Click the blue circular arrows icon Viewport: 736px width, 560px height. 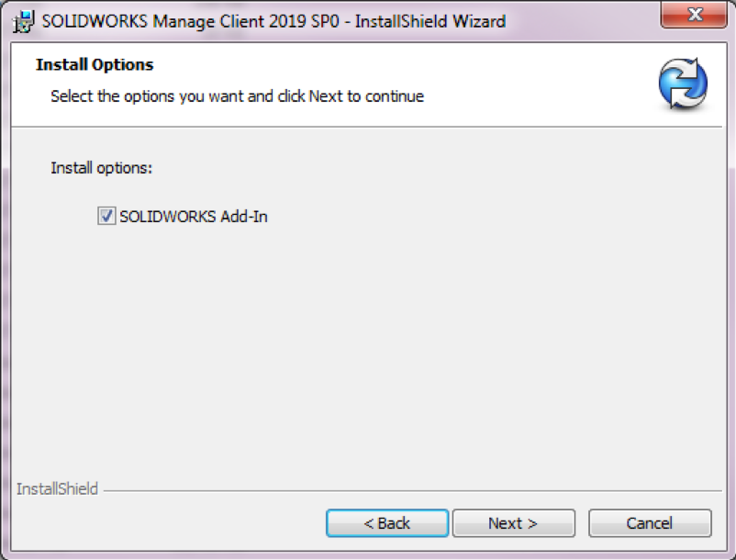point(683,84)
